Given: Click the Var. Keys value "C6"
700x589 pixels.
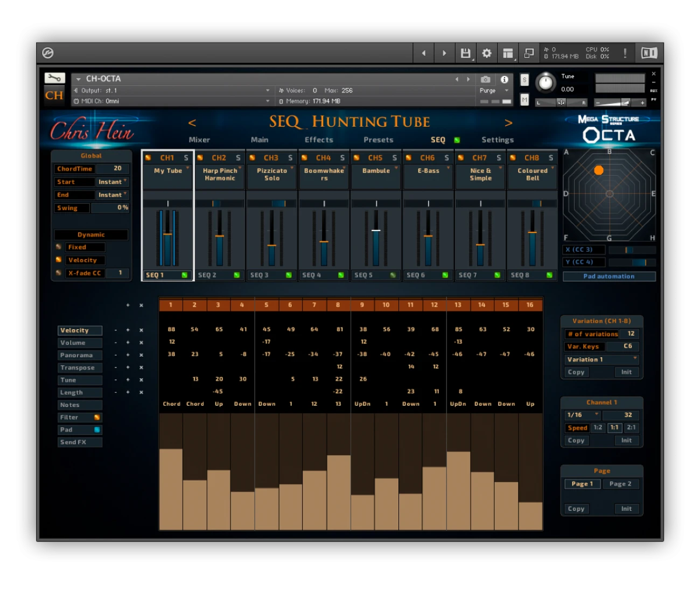Looking at the screenshot, I should (628, 347).
